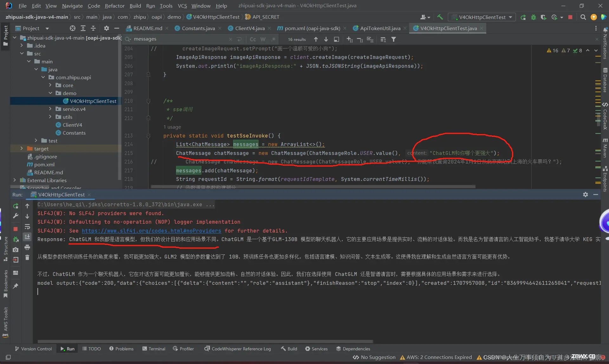609x364 pixels.
Task: Print the console output
Action: tap(27, 247)
